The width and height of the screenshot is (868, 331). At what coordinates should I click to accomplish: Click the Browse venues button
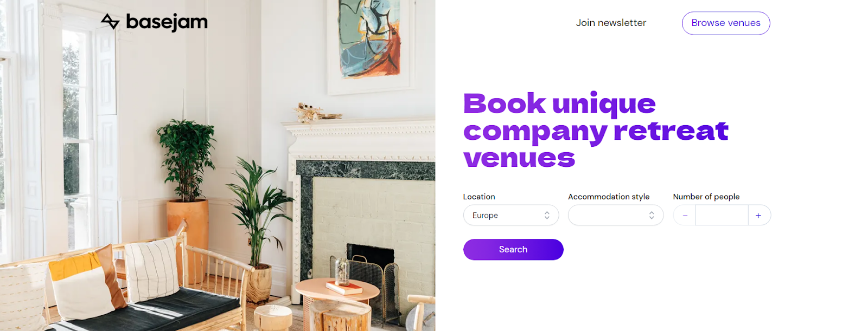click(x=726, y=23)
